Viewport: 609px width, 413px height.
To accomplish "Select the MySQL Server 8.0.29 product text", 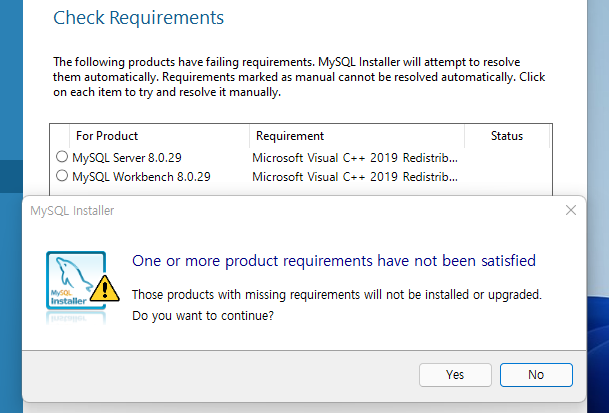I will point(127,158).
